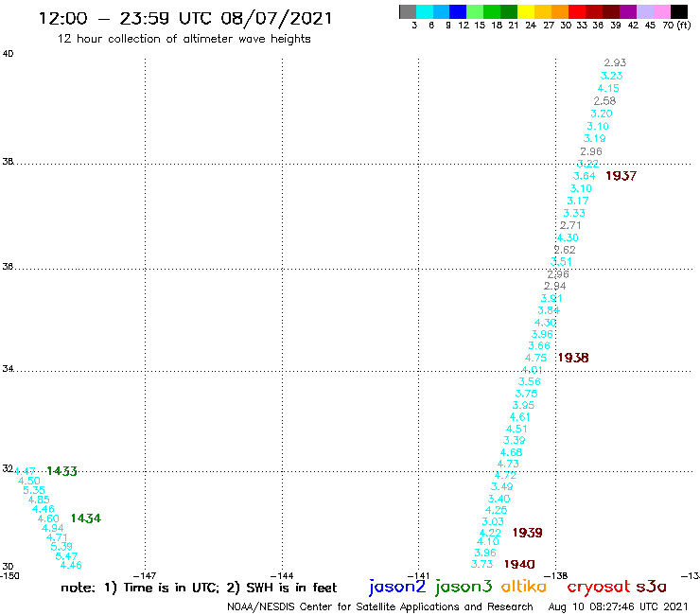This screenshot has height=615, width=700.
Task: Click the s3a satellite legend label
Action: pyautogui.click(x=651, y=587)
